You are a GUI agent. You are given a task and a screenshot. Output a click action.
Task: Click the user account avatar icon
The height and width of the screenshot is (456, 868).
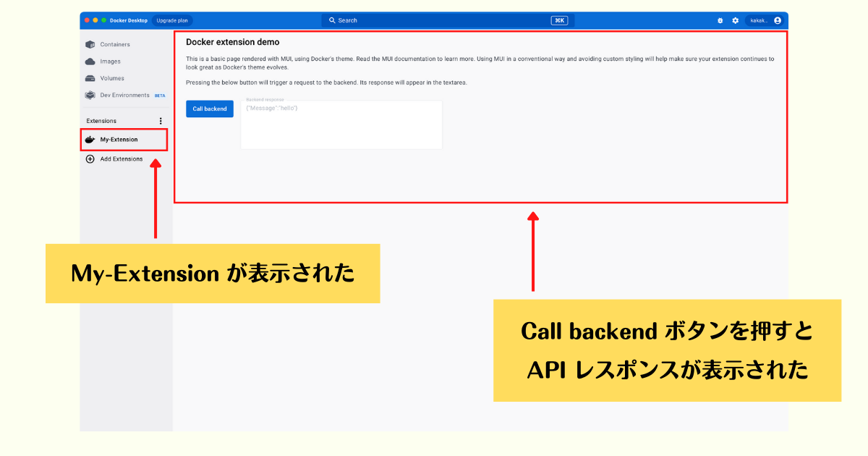(x=778, y=20)
